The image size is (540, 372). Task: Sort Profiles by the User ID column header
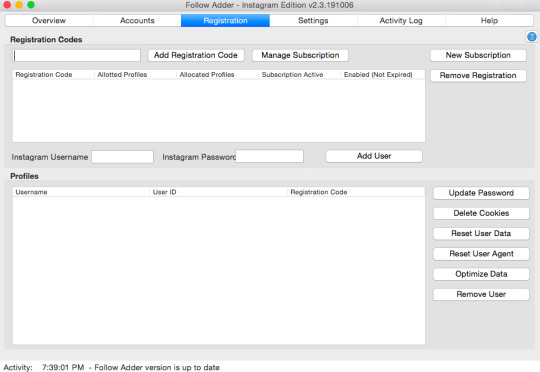[219, 192]
